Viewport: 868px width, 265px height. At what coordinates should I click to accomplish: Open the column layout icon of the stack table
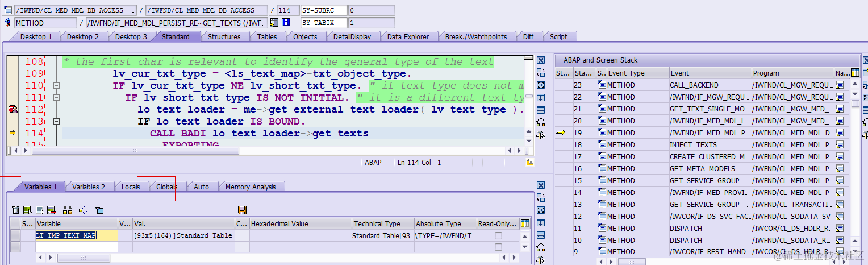(856, 73)
